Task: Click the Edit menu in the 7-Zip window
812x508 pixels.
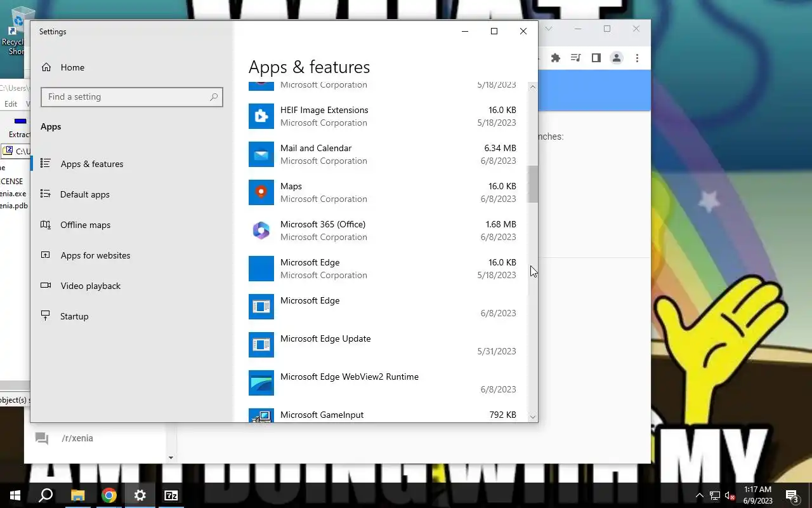Action: click(x=11, y=104)
